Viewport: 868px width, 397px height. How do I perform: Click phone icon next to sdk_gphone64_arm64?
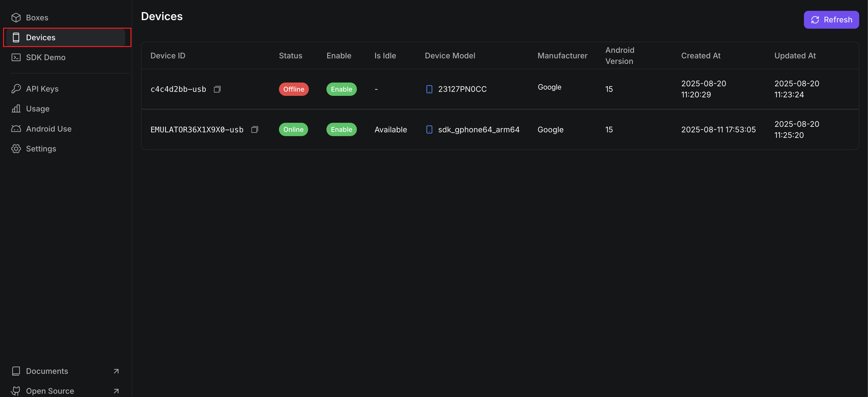pos(429,130)
